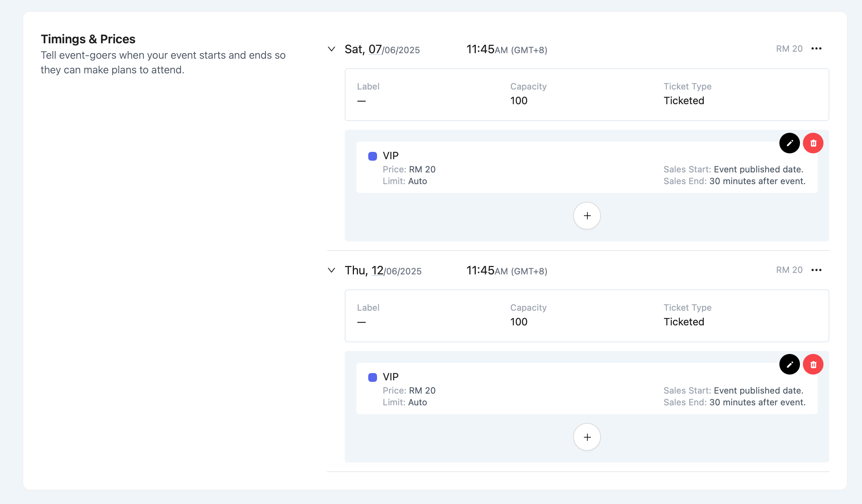The height and width of the screenshot is (504, 862).
Task: Open more options for Sat 07/06 timing
Action: click(x=816, y=49)
